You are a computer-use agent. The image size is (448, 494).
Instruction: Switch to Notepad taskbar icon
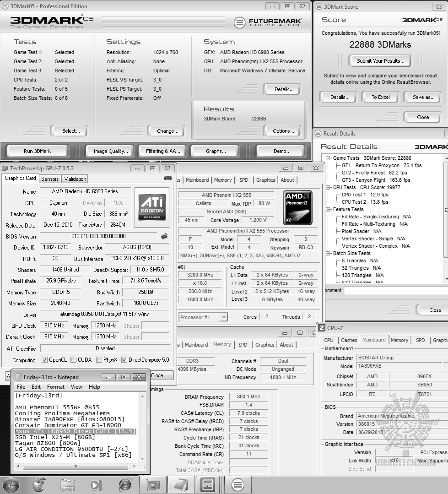click(x=181, y=485)
